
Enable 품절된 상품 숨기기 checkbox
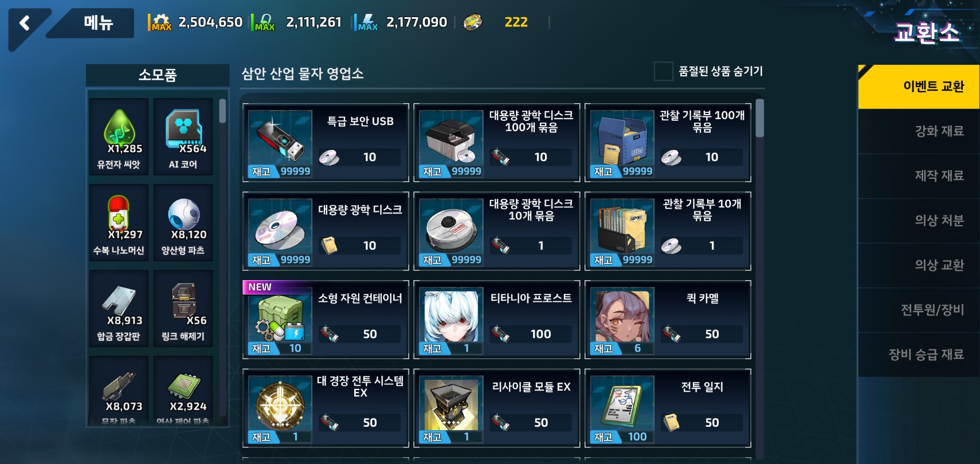[x=663, y=72]
